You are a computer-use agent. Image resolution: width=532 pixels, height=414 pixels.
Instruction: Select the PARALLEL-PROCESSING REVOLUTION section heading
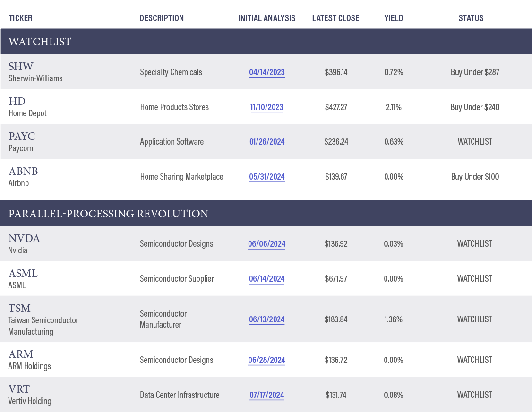pyautogui.click(x=109, y=214)
